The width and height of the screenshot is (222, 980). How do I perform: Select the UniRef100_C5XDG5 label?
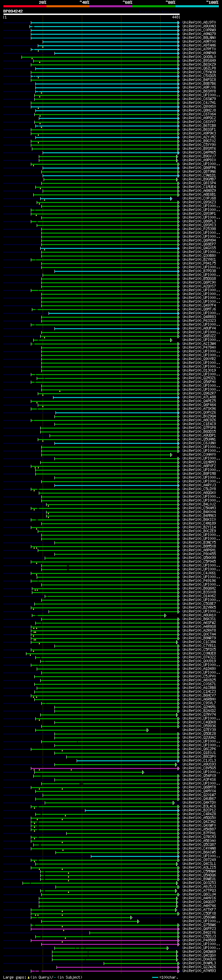[199, 76]
